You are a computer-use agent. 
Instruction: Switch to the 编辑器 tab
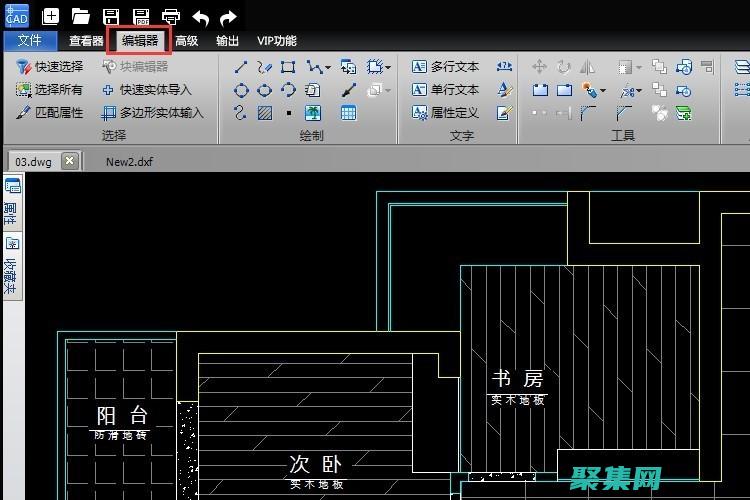click(140, 41)
